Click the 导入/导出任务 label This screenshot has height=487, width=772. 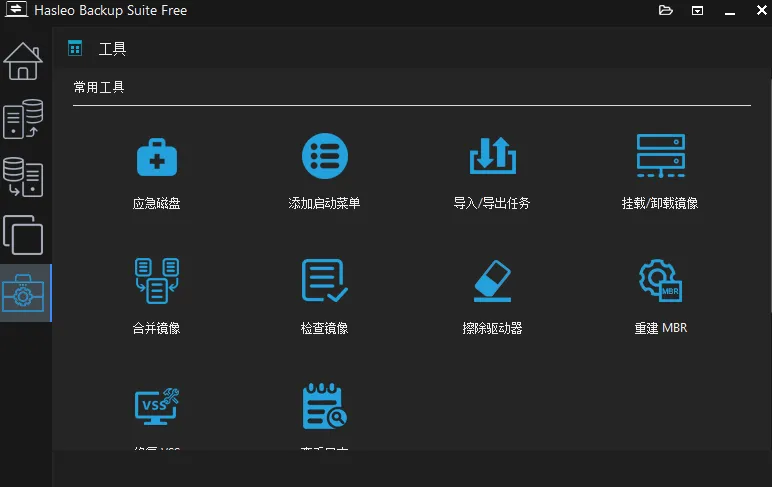pyautogui.click(x=492, y=203)
